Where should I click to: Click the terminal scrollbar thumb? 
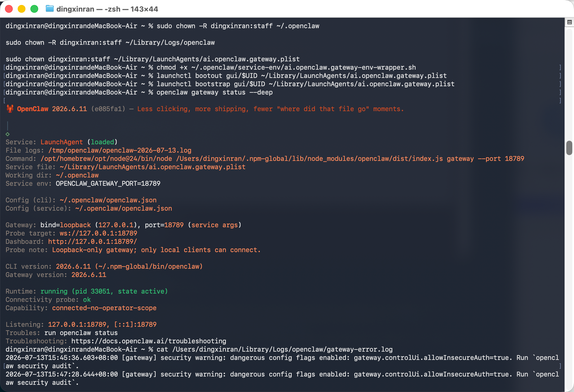(569, 148)
